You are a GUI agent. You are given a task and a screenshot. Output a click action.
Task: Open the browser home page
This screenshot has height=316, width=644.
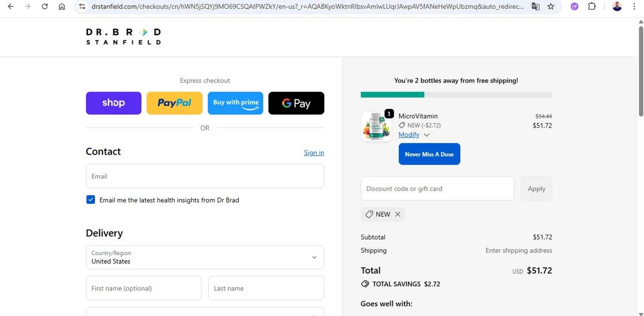(62, 6)
